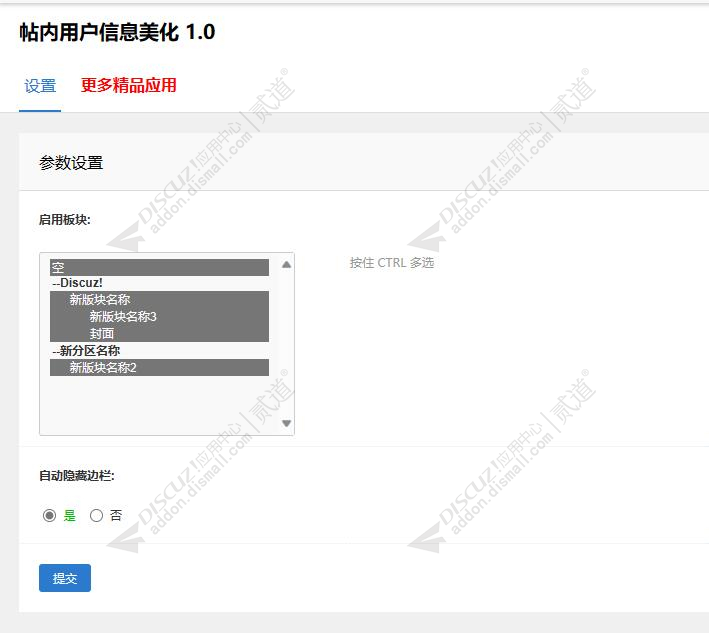709x633 pixels.
Task: Choose 否 for 自动隐藏边栏
Action: [96, 515]
